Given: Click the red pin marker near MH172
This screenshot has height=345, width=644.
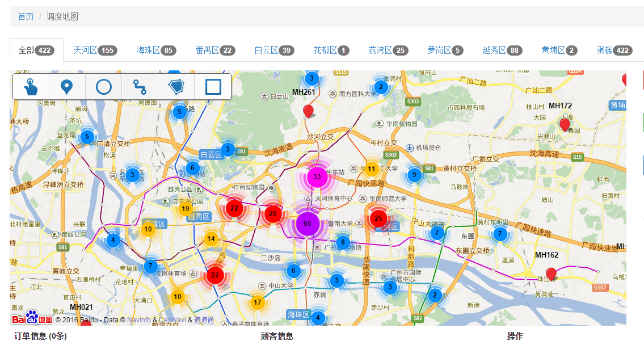Looking at the screenshot, I should [x=565, y=124].
